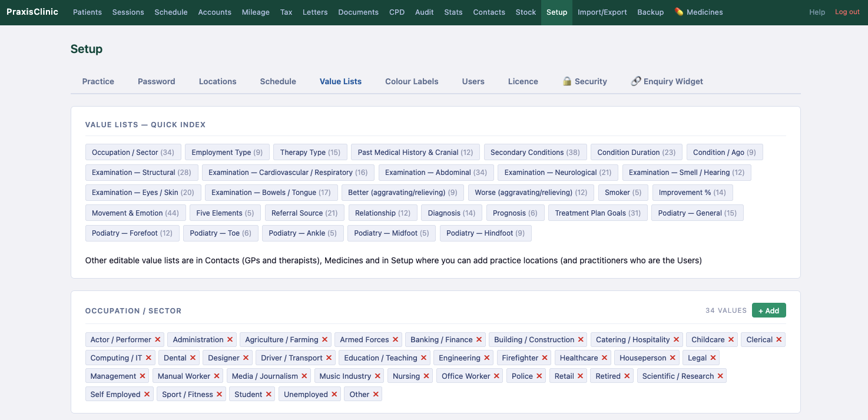This screenshot has width=868, height=420.
Task: Jump to Therapy Type value list
Action: coord(310,152)
